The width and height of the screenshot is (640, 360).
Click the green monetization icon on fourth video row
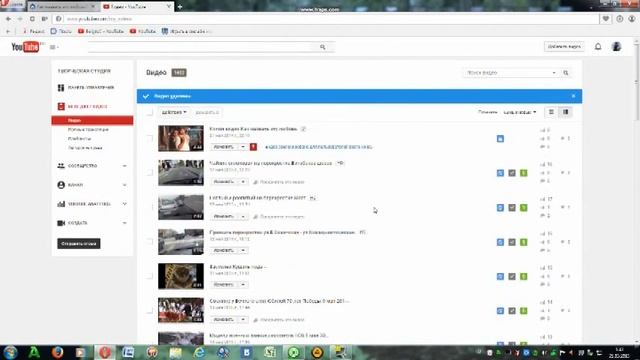tap(524, 242)
